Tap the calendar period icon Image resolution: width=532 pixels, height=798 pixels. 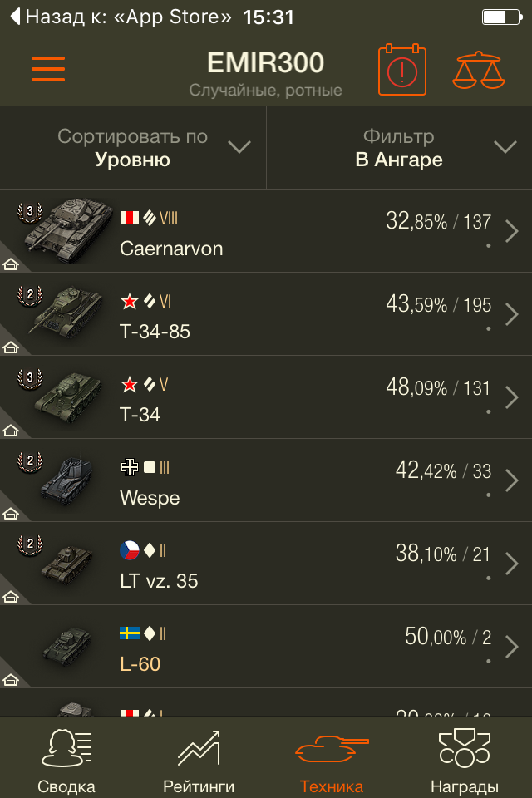(x=401, y=71)
